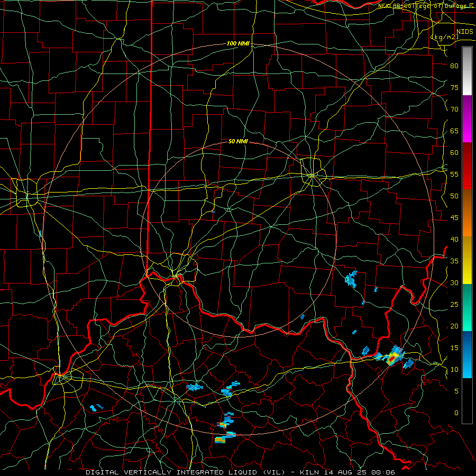The image size is (476, 476).
Task: Click the 45 value on the VIL scale
Action: 454,218
